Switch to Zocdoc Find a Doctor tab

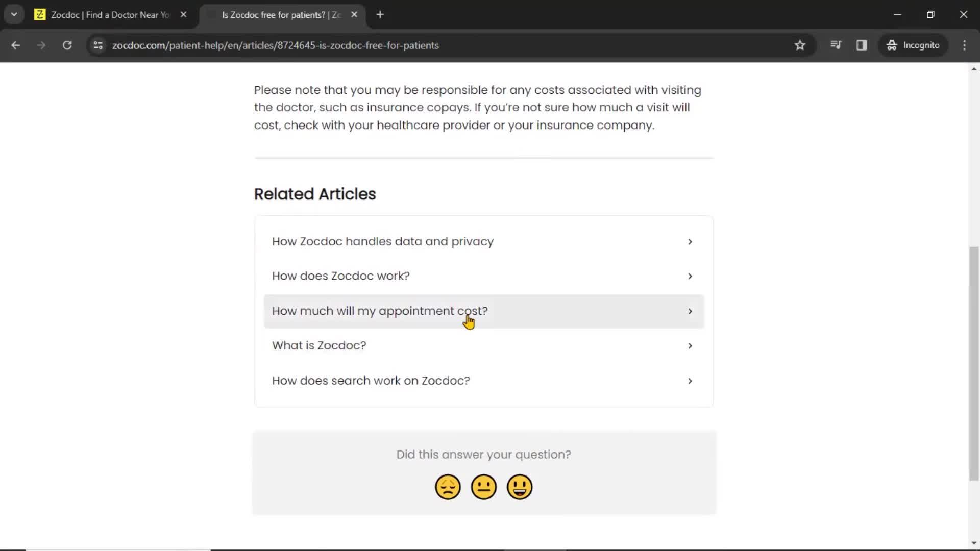click(111, 15)
